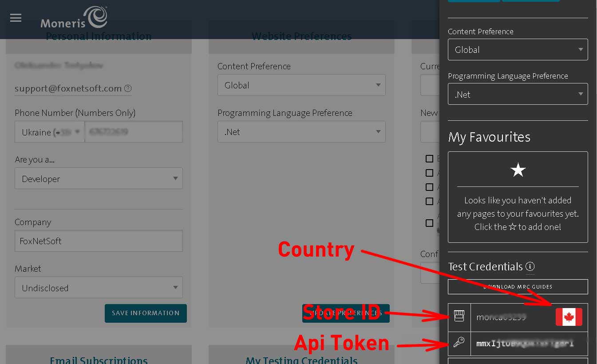Open the Ukraine phone country code dropdown
The width and height of the screenshot is (597, 364).
(x=50, y=132)
